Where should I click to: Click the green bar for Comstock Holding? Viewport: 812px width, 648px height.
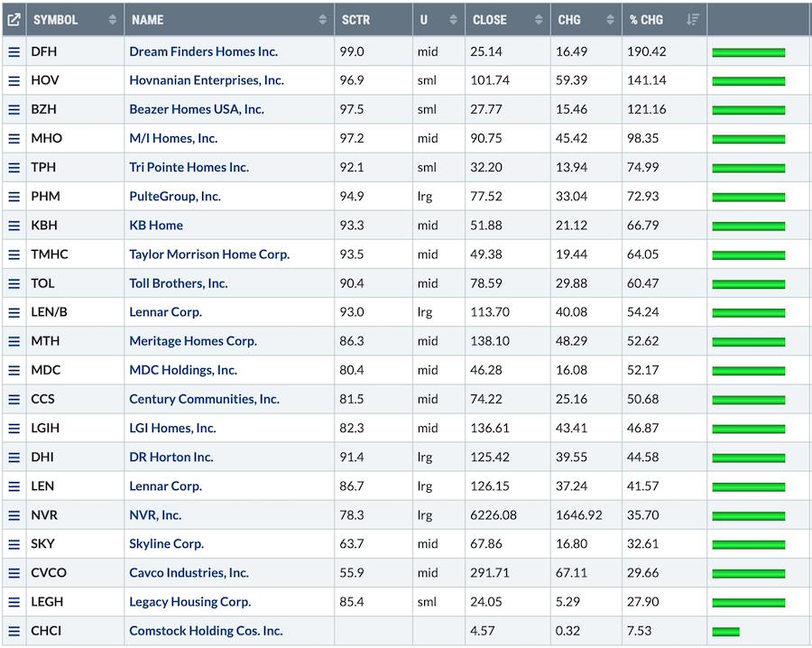pos(725,631)
